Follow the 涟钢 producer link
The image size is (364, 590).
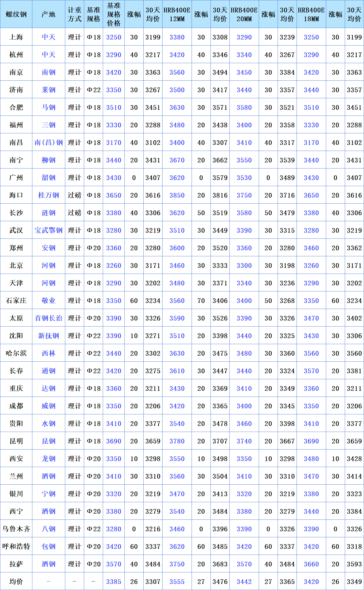pos(49,213)
